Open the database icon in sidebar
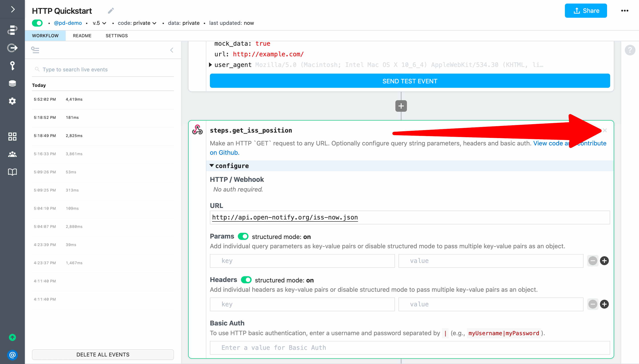Viewport: 639px width, 364px height. (x=12, y=83)
